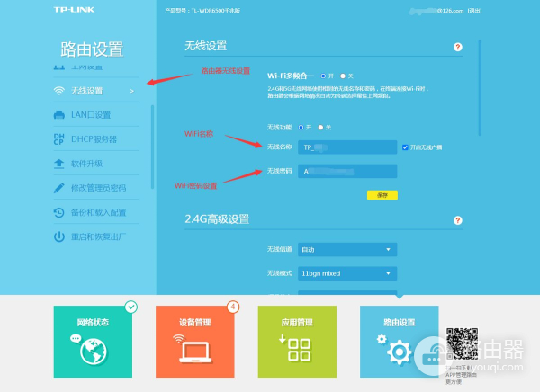This screenshot has width=540, height=392.
Task: Click the Wi-Fi icon beside 无线设置
Action: [59, 91]
